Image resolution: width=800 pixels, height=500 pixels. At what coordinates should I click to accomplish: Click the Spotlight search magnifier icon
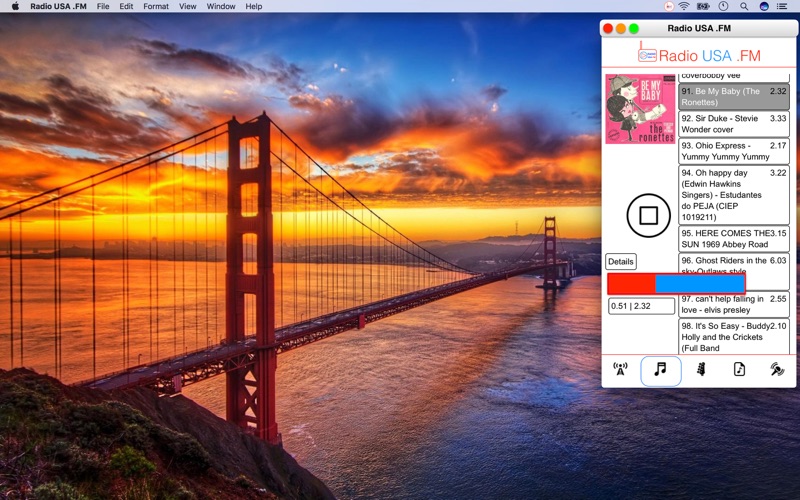(x=744, y=6)
